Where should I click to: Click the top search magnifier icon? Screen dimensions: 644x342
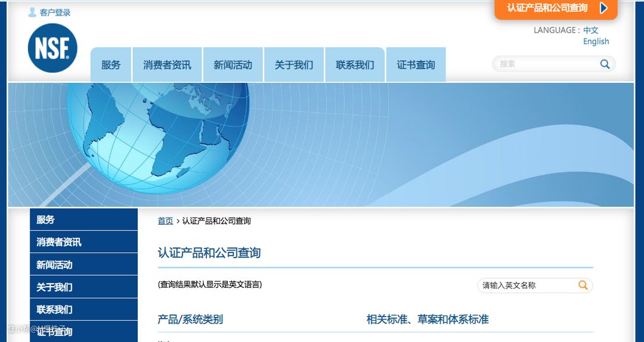(605, 64)
